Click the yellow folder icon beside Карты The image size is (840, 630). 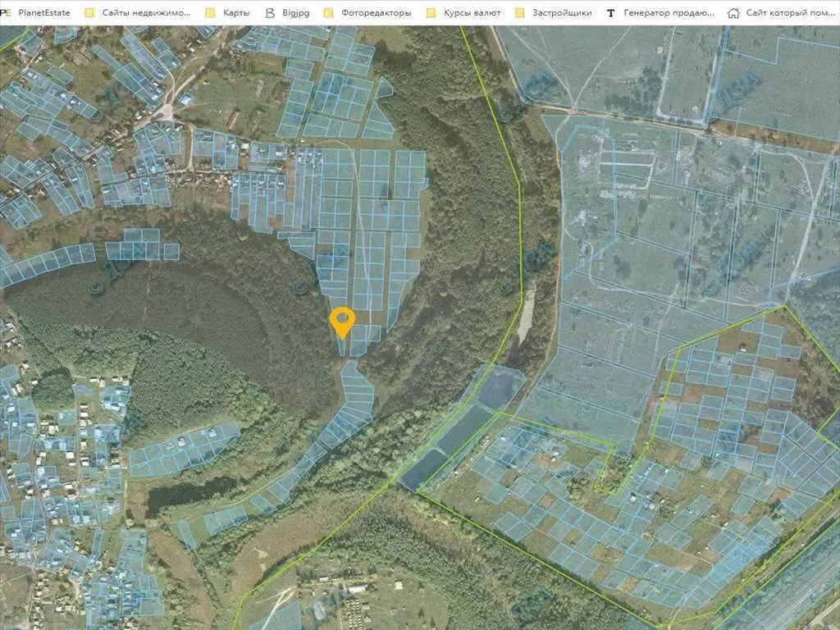210,13
